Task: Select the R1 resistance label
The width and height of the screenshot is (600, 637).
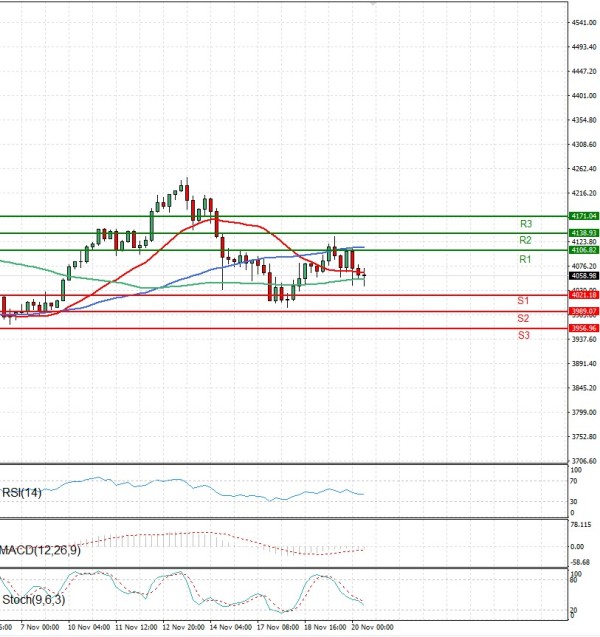Action: [524, 259]
